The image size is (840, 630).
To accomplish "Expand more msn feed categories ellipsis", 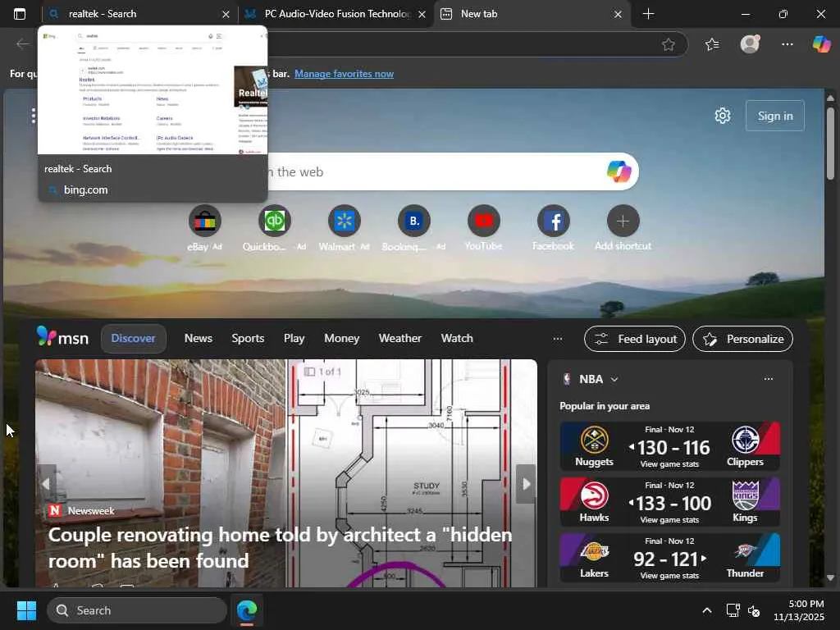I will coord(558,339).
